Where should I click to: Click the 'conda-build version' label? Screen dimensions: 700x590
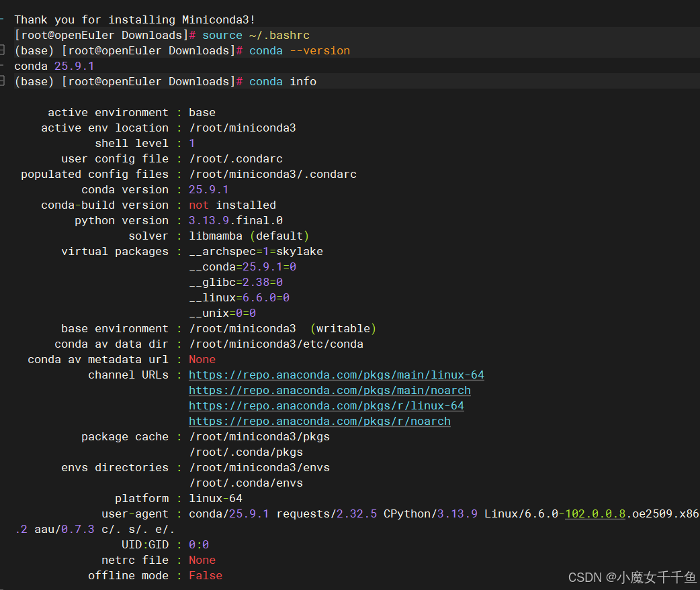105,205
